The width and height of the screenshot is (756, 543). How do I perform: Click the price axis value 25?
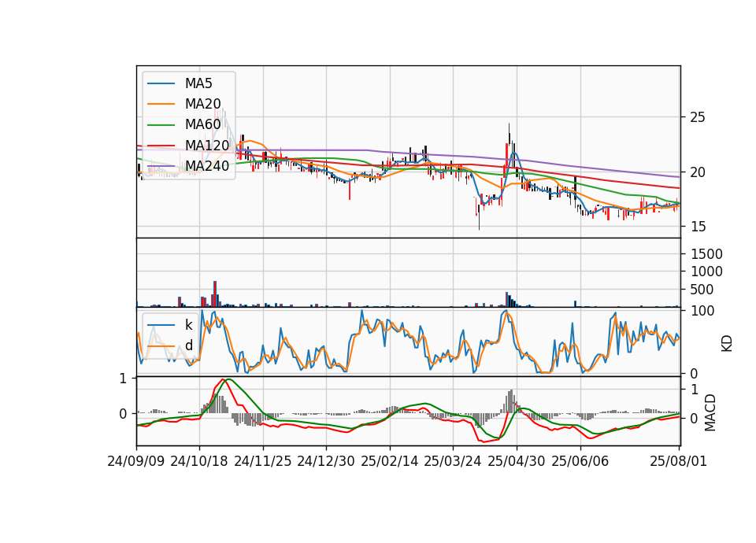pos(698,117)
